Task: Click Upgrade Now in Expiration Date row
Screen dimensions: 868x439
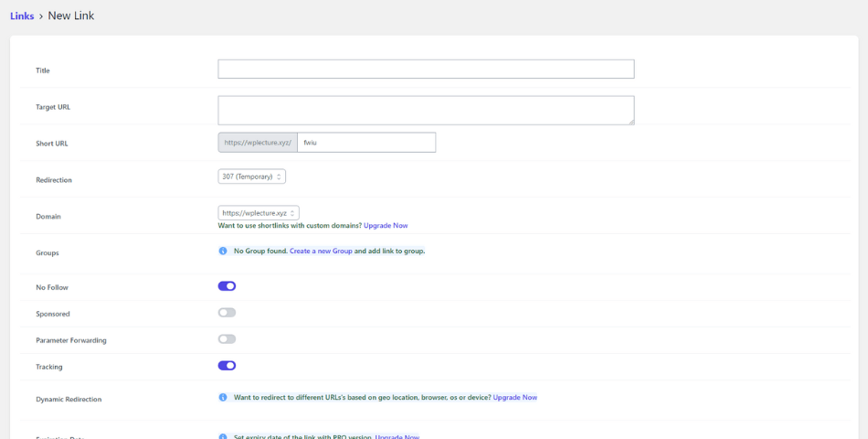Action: (397, 437)
